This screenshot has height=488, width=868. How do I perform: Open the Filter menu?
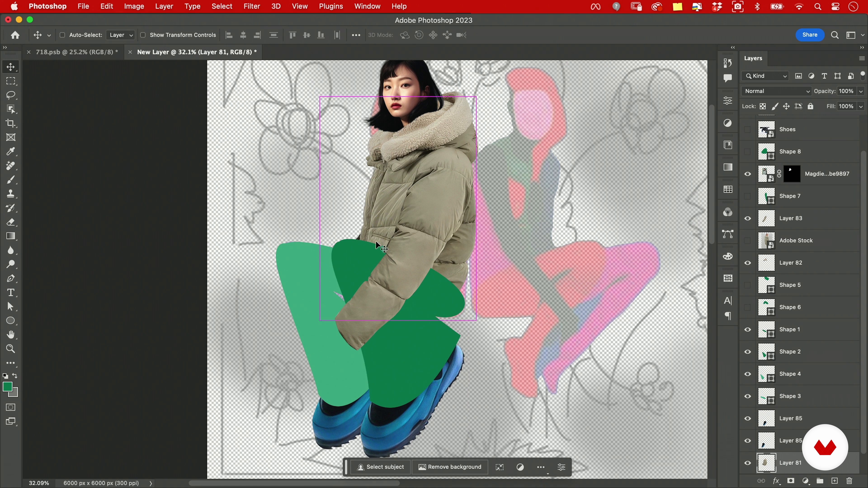point(251,6)
